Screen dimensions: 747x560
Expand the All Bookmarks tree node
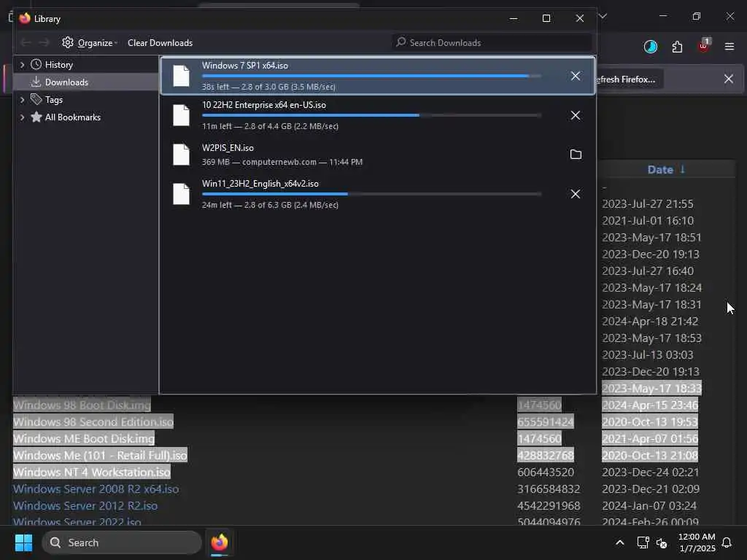pos(22,117)
